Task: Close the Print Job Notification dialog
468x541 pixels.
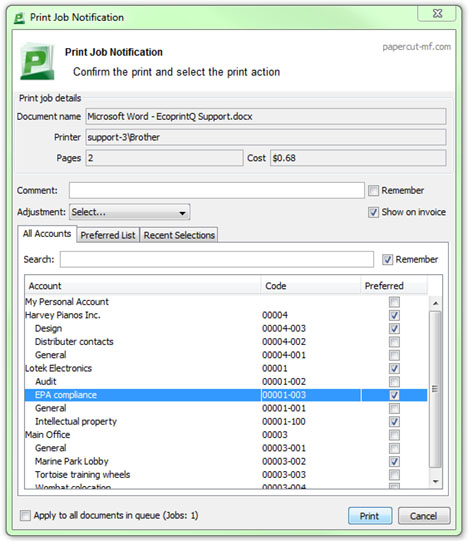Action: [437, 14]
